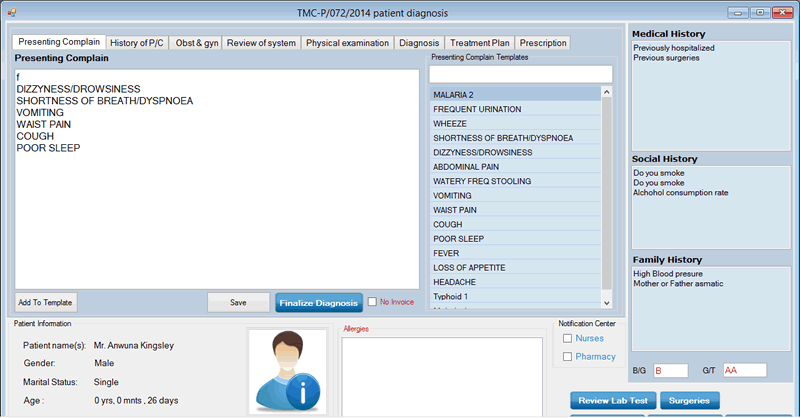The height and width of the screenshot is (418, 800).
Task: Select WAIST PAIN in template list
Action: (515, 210)
